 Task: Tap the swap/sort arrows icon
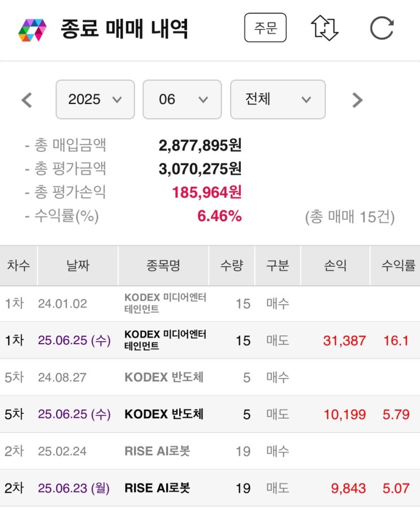(x=324, y=28)
